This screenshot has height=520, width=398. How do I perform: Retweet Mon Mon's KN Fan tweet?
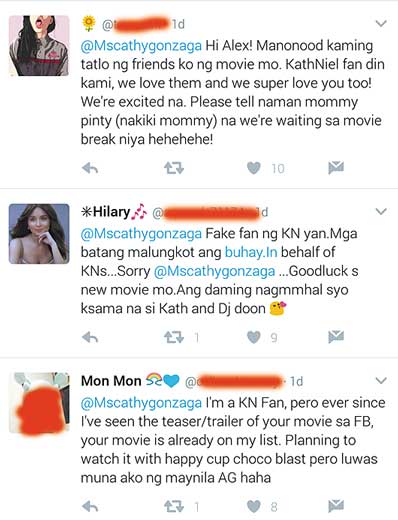(x=174, y=507)
